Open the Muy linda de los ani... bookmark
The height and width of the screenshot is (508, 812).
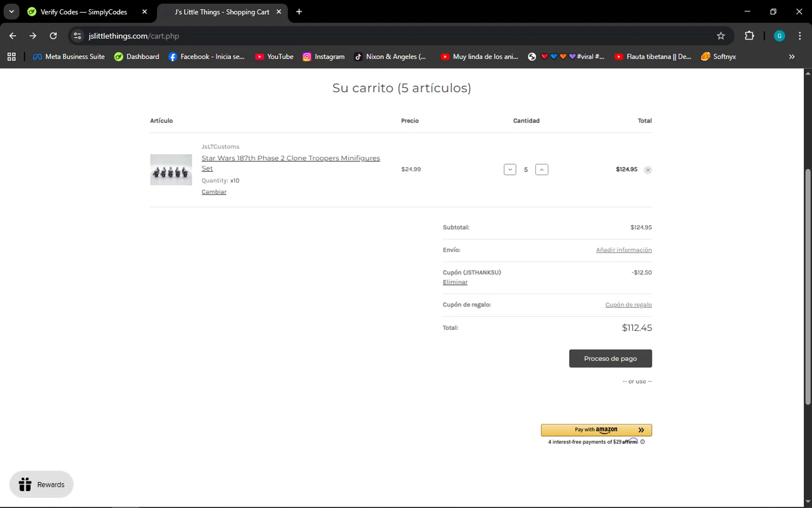pyautogui.click(x=479, y=56)
